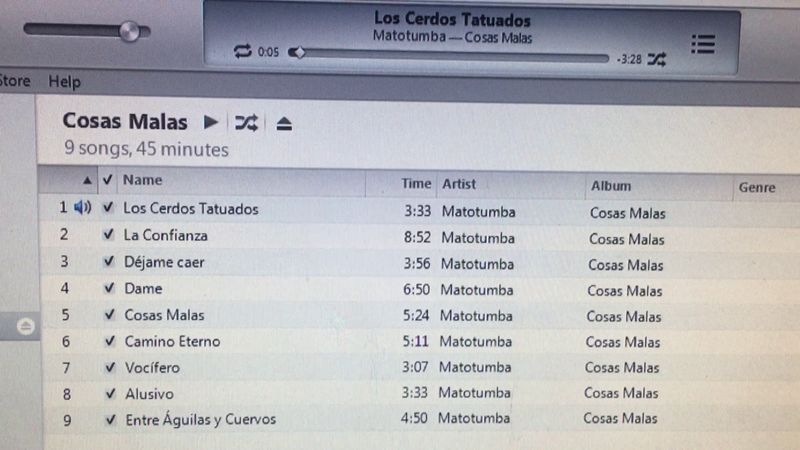Uncheck the Dame song checkbox
The width and height of the screenshot is (800, 450).
109,287
